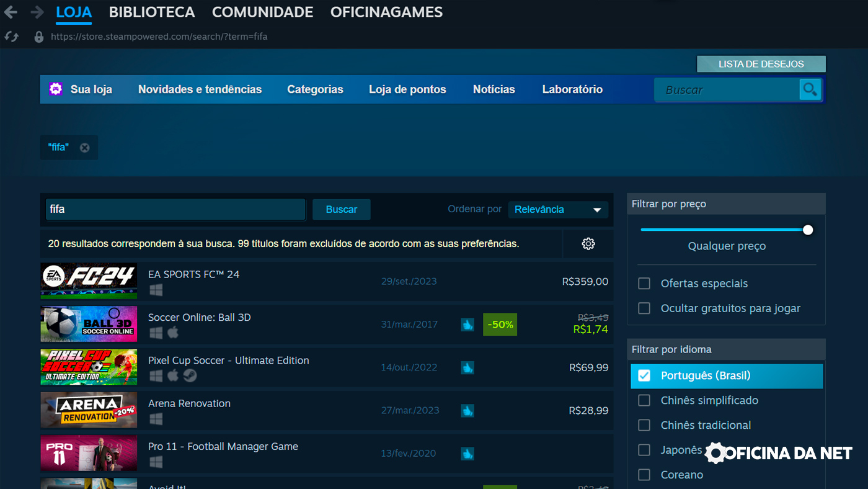
Task: Open the LOJA tab
Action: click(x=74, y=12)
